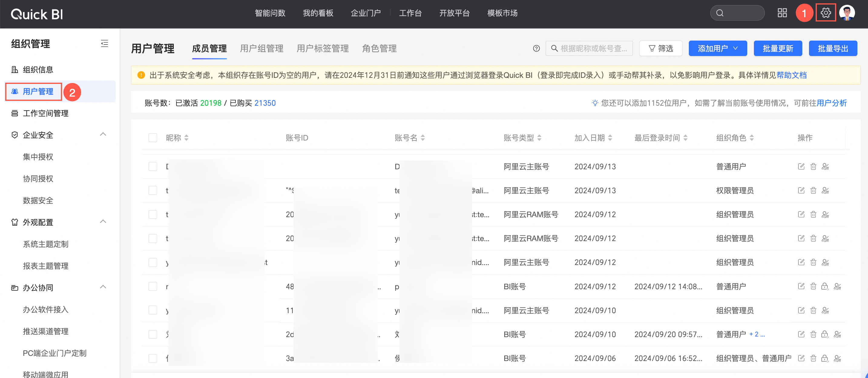Open 工作台 in top navigation
Image resolution: width=868 pixels, height=378 pixels.
pos(410,13)
